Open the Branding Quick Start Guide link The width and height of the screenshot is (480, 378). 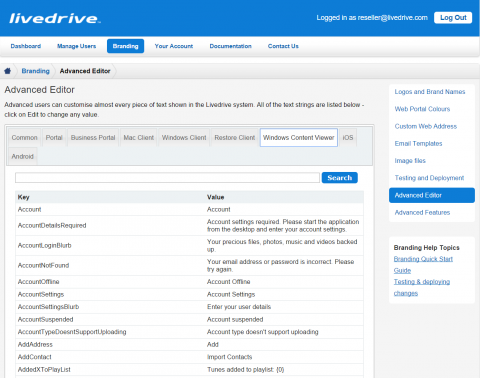point(423,265)
